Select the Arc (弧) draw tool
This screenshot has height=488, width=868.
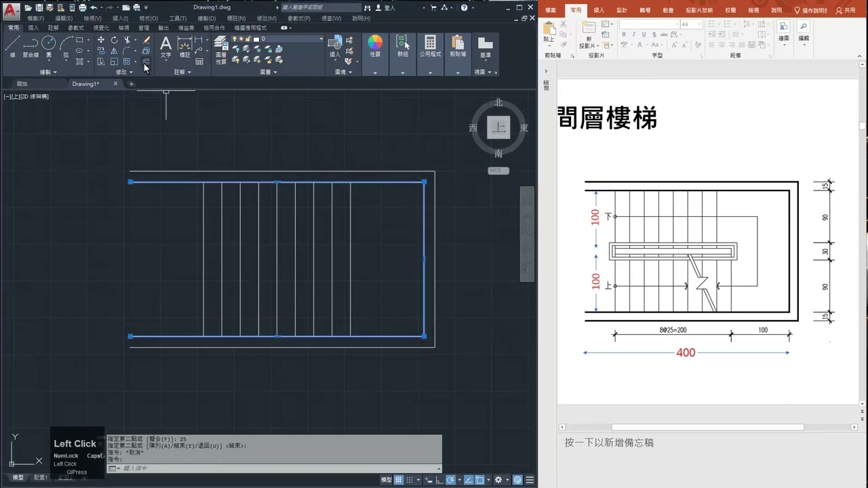tap(66, 46)
